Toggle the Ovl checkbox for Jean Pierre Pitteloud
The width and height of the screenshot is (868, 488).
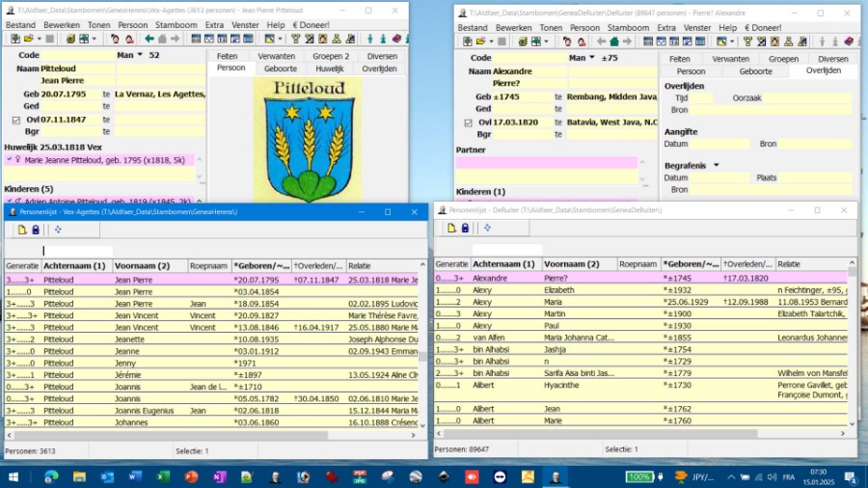(x=15, y=121)
